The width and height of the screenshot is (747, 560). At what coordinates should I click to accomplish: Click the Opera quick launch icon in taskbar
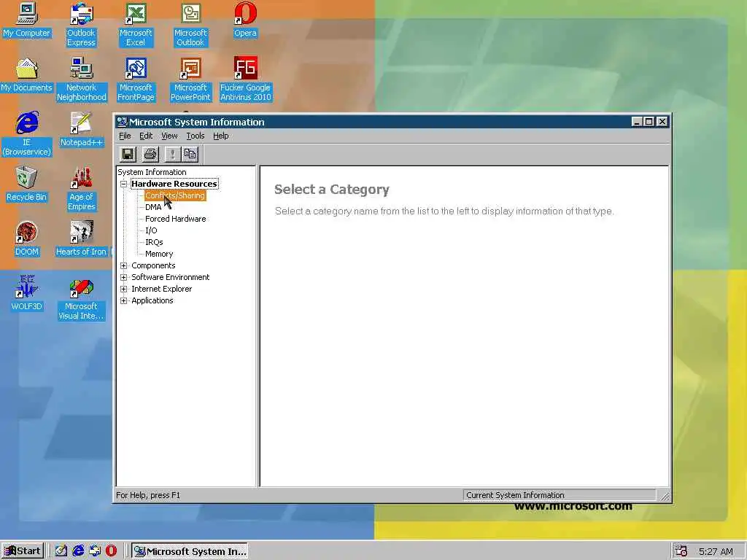(x=111, y=551)
